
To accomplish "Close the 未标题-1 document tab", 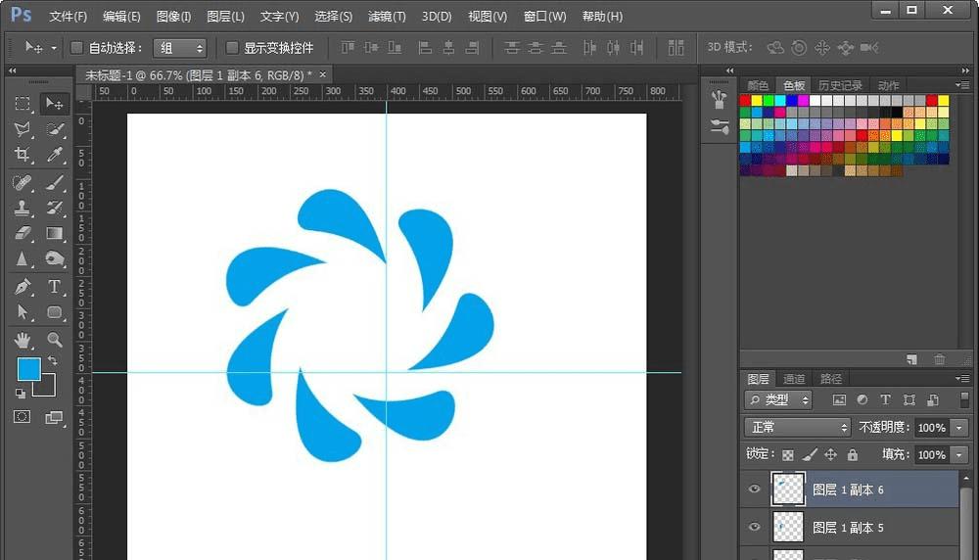I will [323, 75].
